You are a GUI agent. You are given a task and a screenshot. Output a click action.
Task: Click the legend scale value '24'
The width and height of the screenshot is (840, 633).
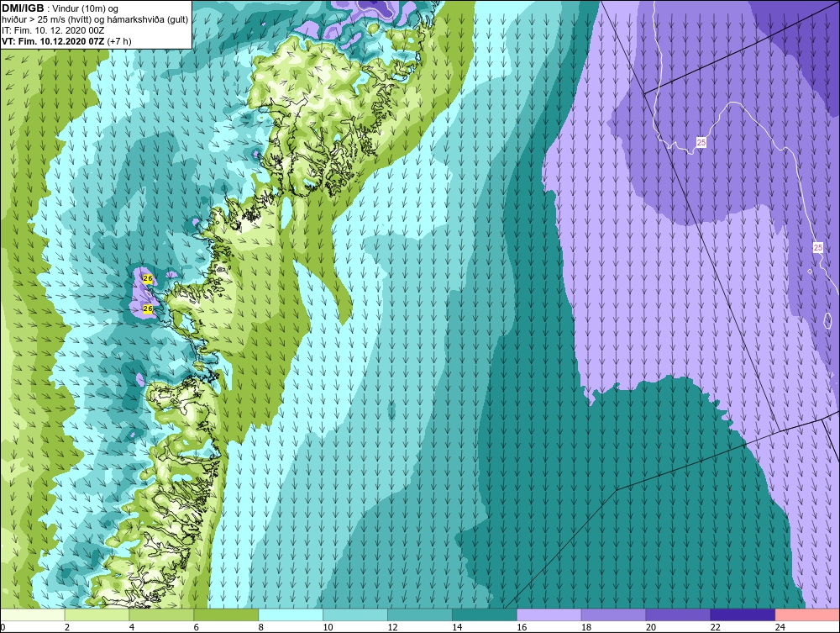pyautogui.click(x=780, y=627)
